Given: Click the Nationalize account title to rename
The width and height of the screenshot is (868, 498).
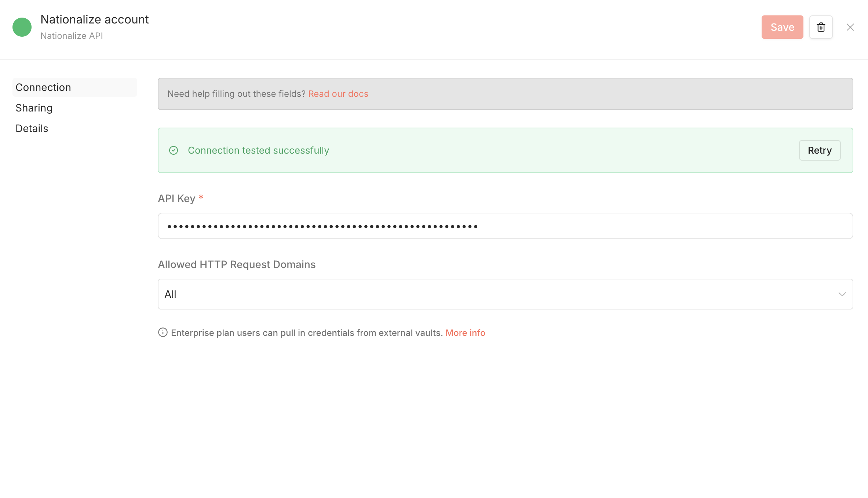Looking at the screenshot, I should [95, 19].
